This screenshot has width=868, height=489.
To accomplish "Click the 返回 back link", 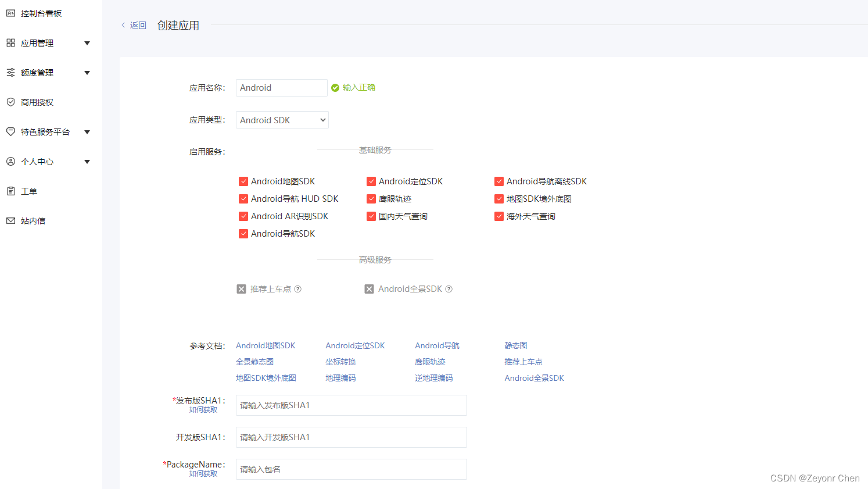I will (138, 25).
